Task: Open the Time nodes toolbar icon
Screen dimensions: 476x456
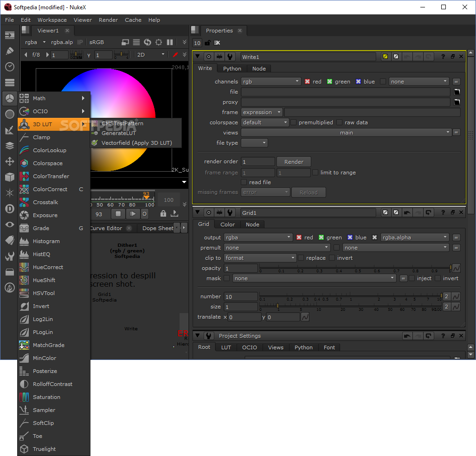Action: coord(10,67)
